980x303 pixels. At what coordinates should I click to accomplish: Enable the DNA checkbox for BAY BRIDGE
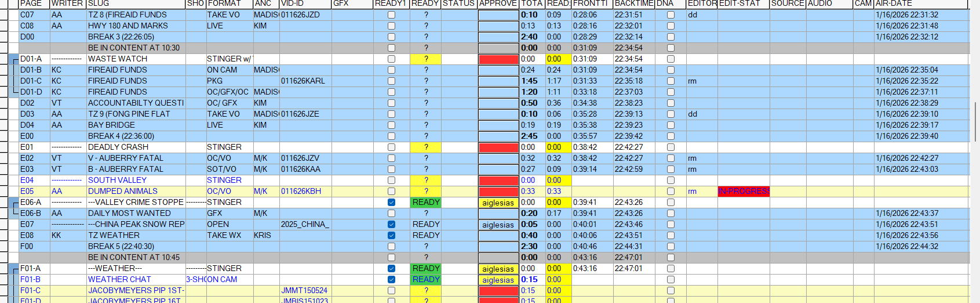[671, 125]
